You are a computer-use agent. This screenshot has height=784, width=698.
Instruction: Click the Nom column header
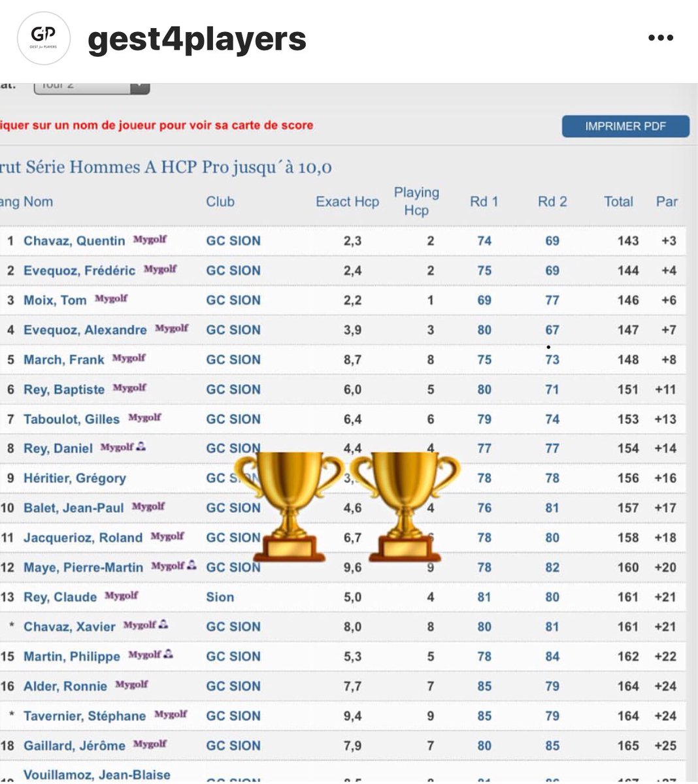pos(39,202)
